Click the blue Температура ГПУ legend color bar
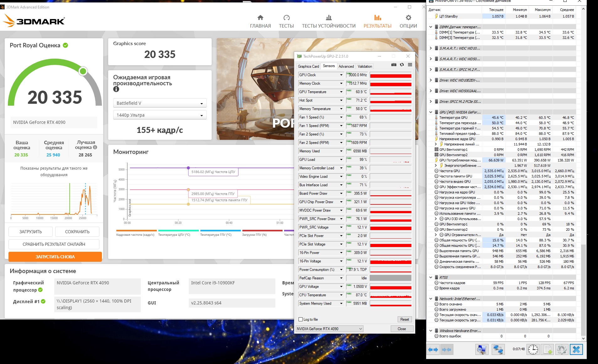The height and width of the screenshot is (364, 598). click(x=220, y=230)
